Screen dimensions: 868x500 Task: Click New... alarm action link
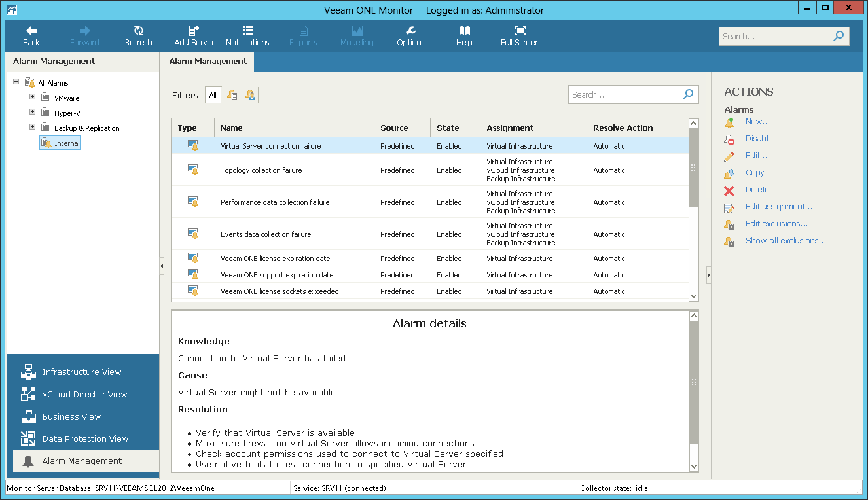757,122
